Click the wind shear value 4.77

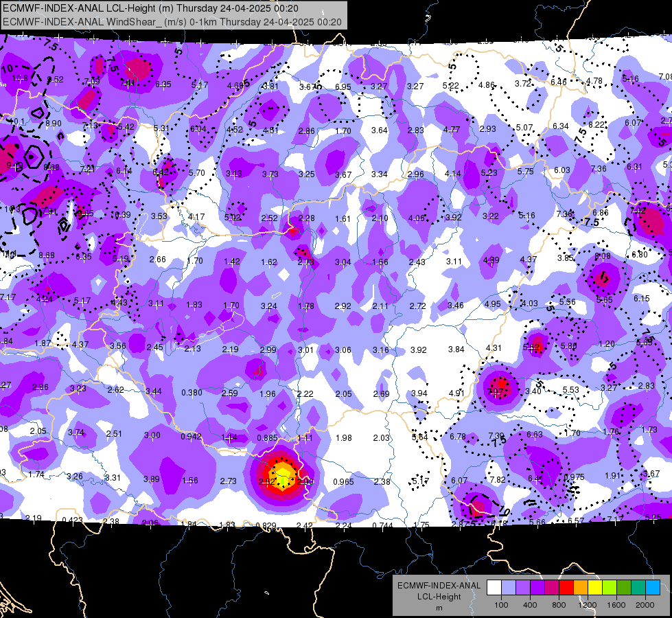(x=452, y=130)
